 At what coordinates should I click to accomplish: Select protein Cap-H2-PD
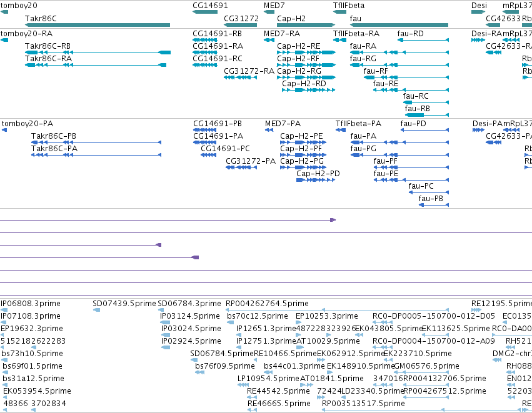(x=316, y=180)
